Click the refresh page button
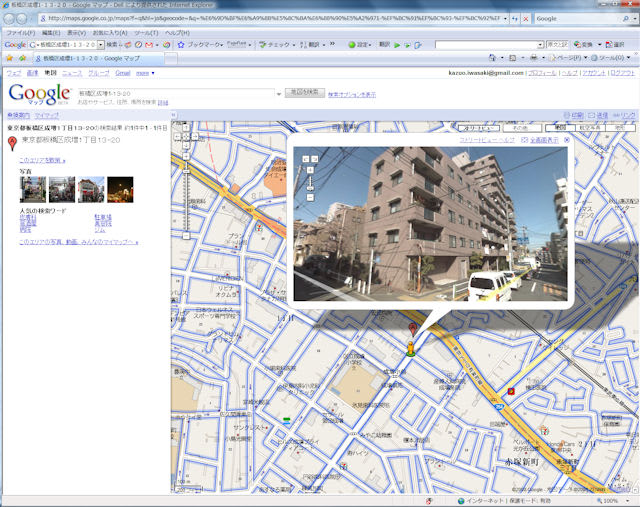The image size is (640, 507). (x=515, y=19)
